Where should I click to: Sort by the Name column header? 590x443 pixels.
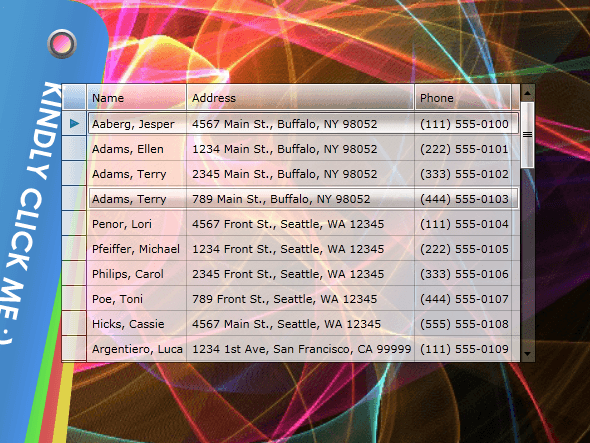click(x=137, y=97)
